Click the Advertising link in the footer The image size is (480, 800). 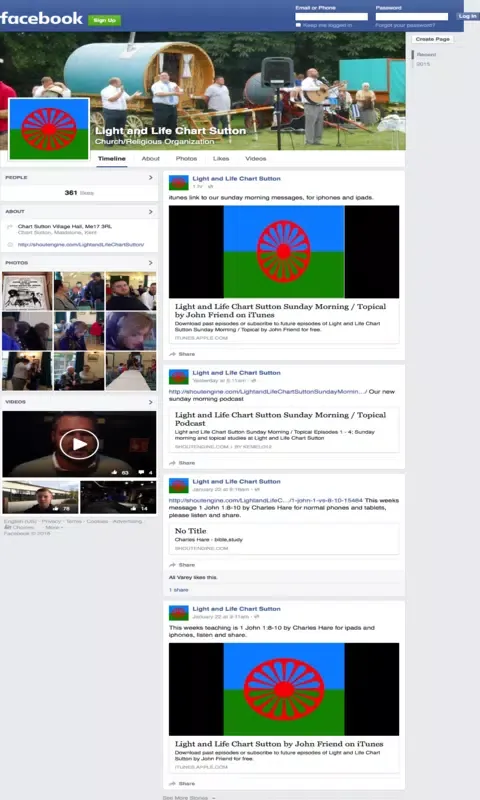coord(127,521)
